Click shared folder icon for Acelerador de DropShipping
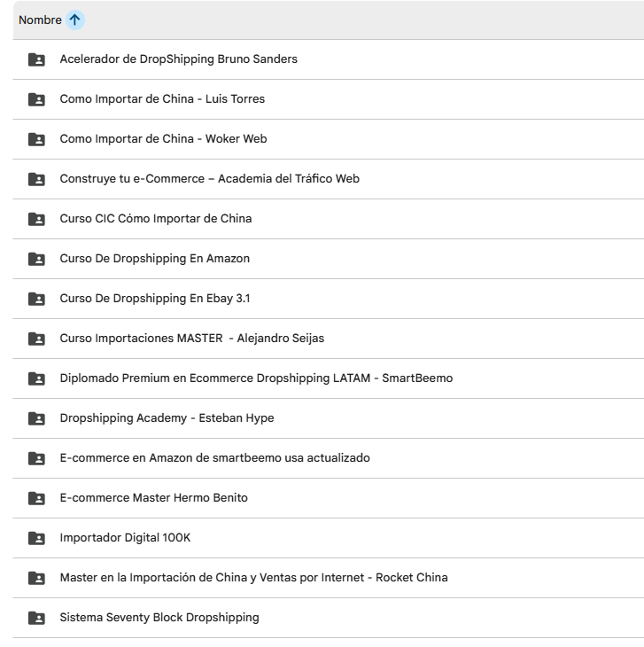This screenshot has height=647, width=644. click(x=36, y=59)
